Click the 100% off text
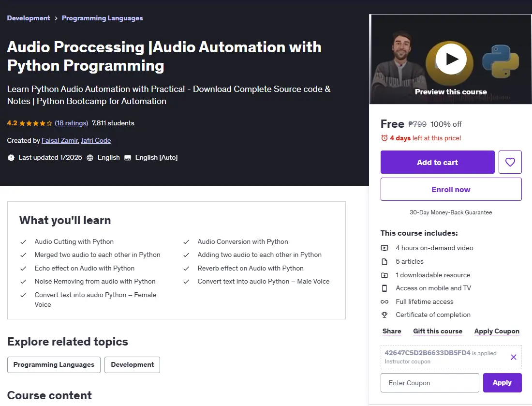532x406 pixels. (x=446, y=124)
